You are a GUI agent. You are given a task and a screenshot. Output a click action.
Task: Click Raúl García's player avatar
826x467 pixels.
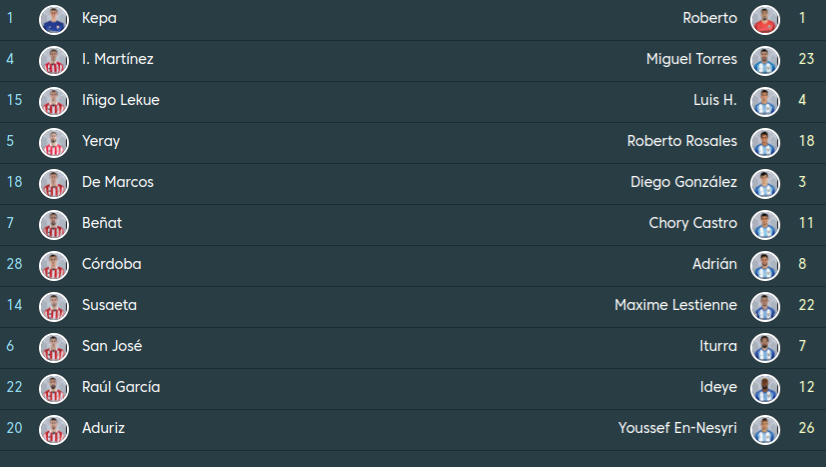coord(53,388)
